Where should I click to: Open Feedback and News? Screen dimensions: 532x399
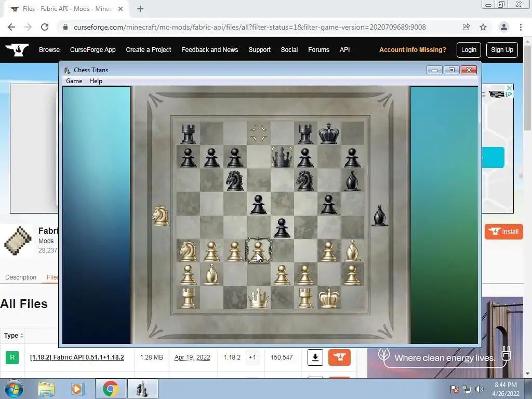[x=210, y=50]
